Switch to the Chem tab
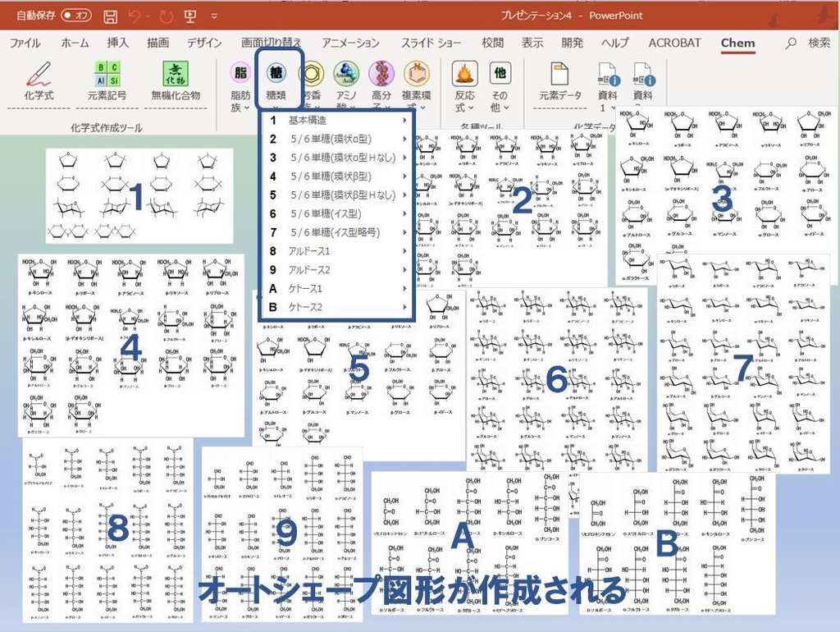 coord(737,43)
